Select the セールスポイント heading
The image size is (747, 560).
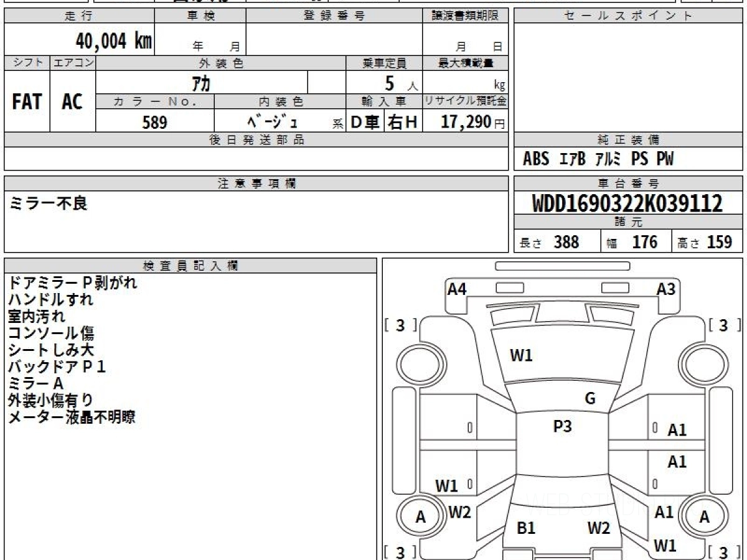click(x=628, y=16)
